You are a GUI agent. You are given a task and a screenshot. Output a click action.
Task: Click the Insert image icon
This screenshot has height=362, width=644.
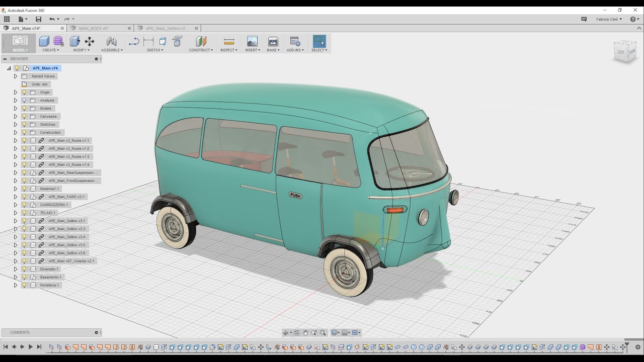(x=252, y=41)
